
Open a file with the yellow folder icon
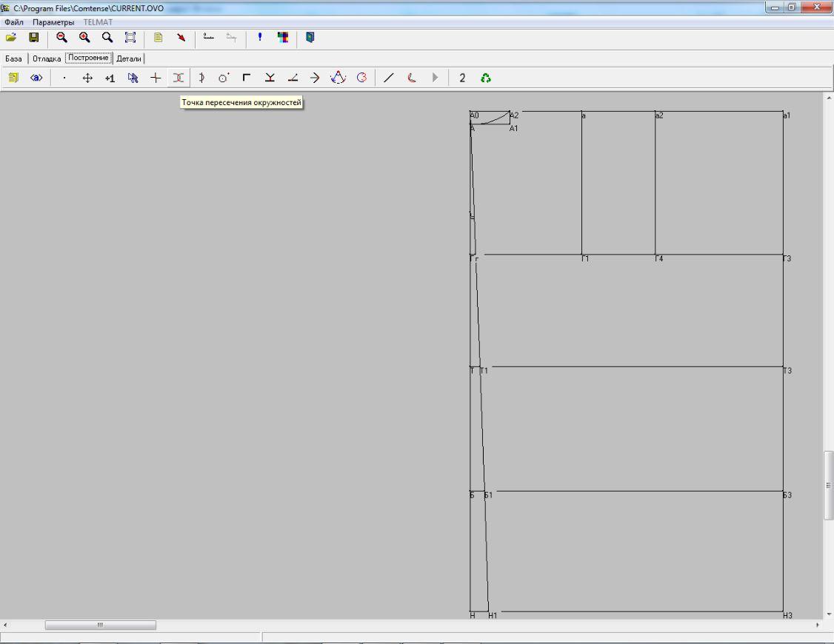(x=11, y=38)
